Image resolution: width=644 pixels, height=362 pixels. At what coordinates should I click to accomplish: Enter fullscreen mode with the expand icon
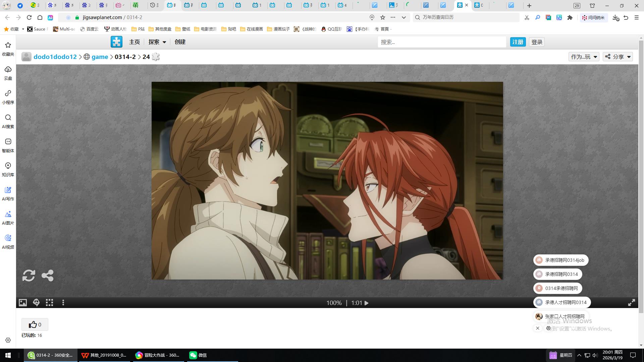click(x=631, y=303)
